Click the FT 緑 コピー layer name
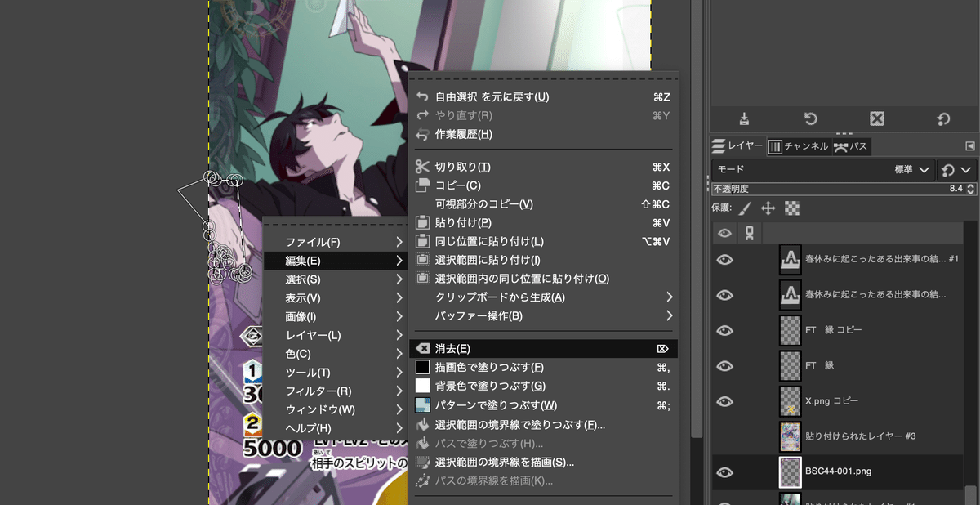 [833, 330]
